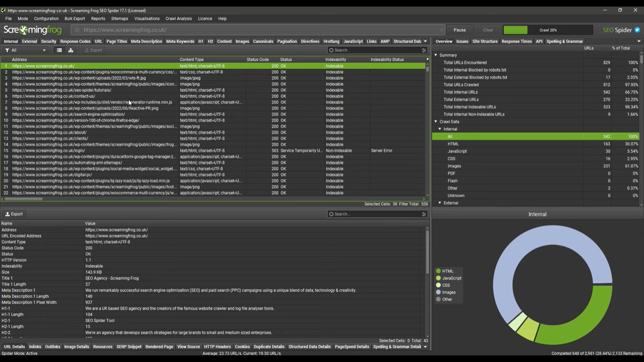The image size is (644, 362).
Task: Open search filter options in lower details search
Action: click(423, 214)
